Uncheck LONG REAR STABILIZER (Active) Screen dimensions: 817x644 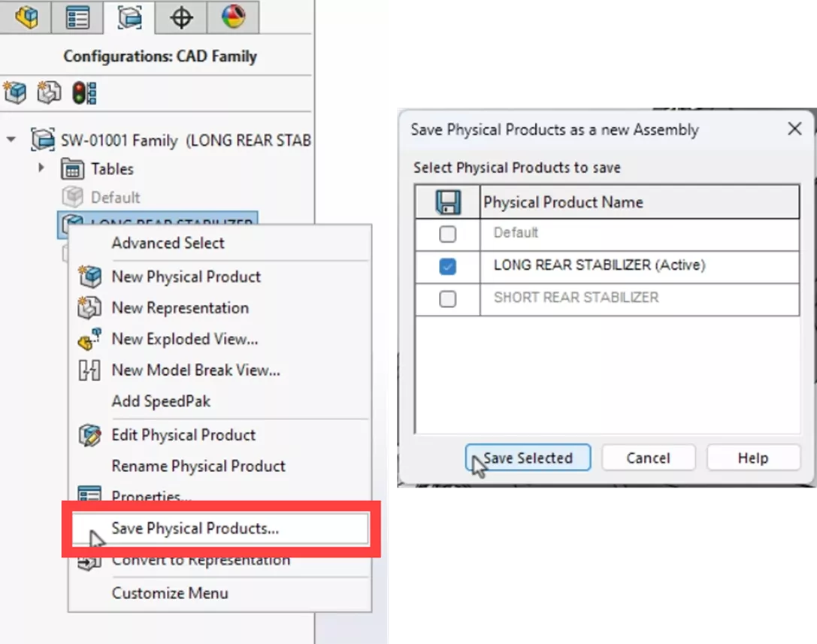pyautogui.click(x=447, y=266)
